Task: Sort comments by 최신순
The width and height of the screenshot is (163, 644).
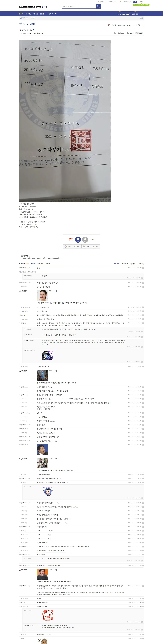Action: 40,264
